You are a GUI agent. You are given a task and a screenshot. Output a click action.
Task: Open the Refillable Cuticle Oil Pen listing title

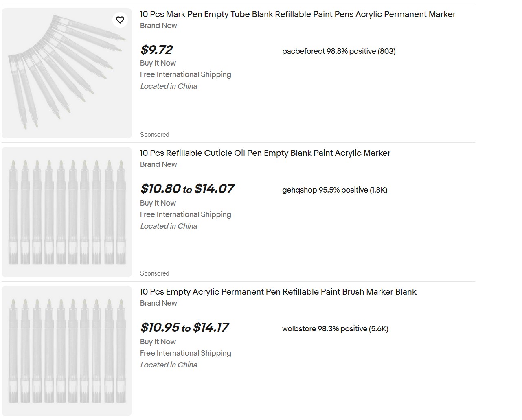point(265,153)
